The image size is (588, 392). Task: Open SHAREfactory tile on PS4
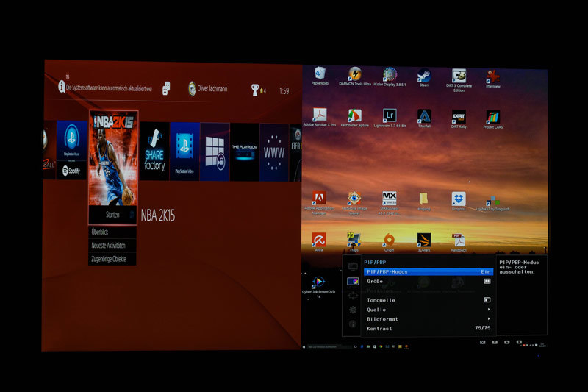click(154, 151)
